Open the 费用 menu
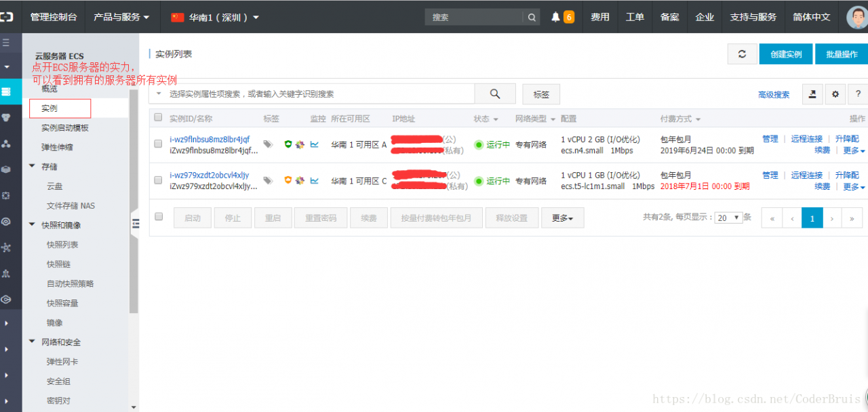868x412 pixels. [x=600, y=17]
